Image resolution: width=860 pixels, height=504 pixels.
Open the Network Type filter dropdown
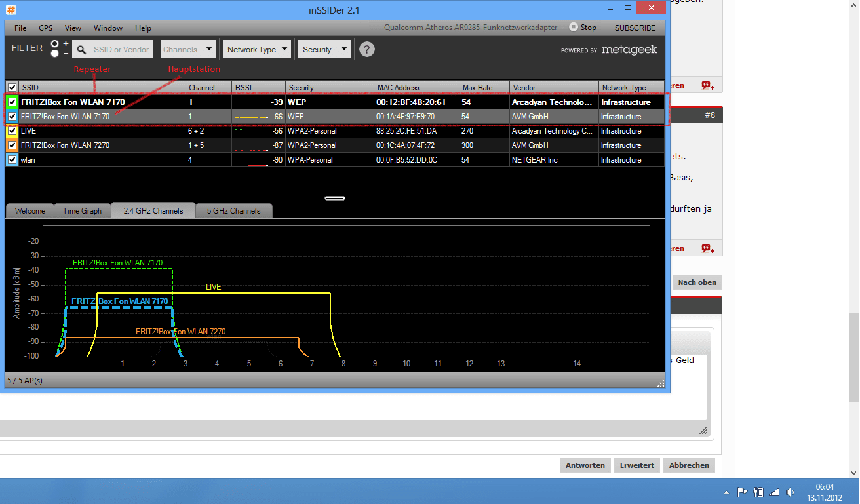[x=257, y=49]
